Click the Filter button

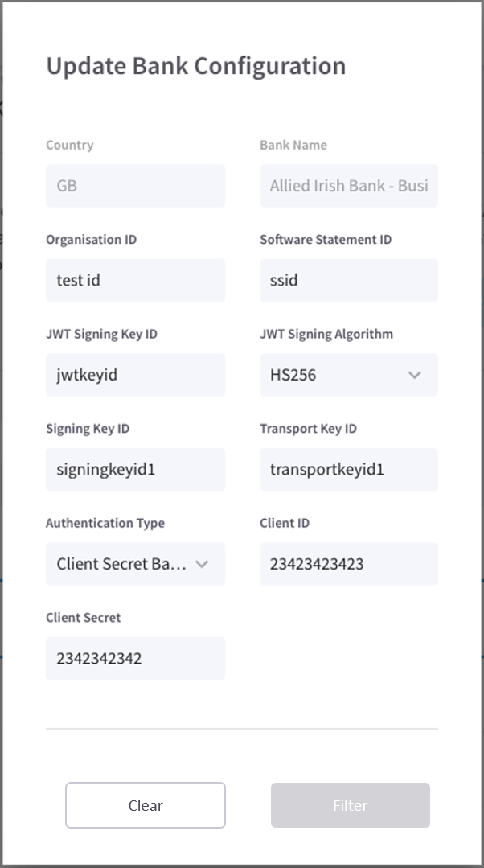[x=350, y=805]
